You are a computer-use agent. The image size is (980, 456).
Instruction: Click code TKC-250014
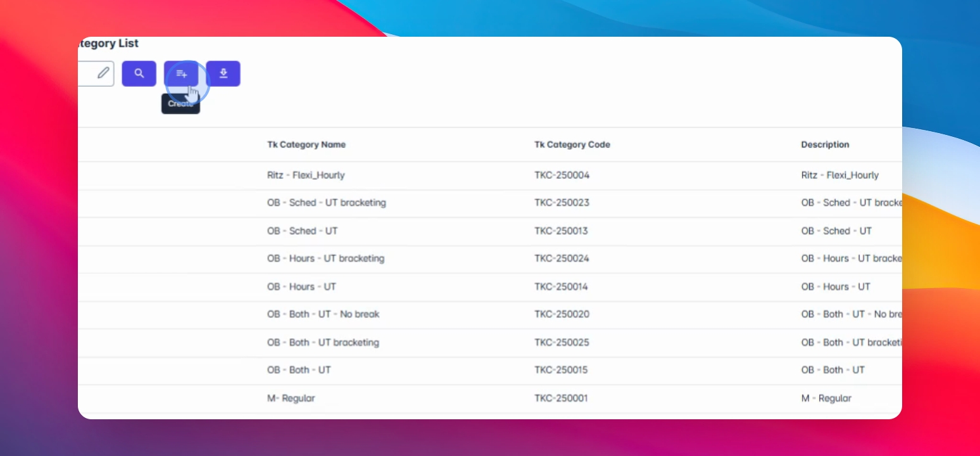coord(561,286)
